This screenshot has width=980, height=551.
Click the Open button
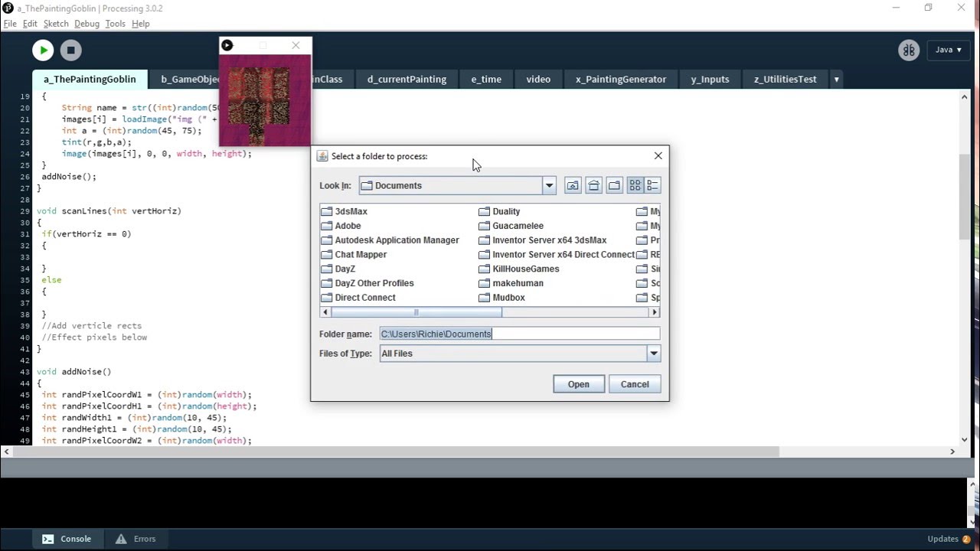point(579,384)
